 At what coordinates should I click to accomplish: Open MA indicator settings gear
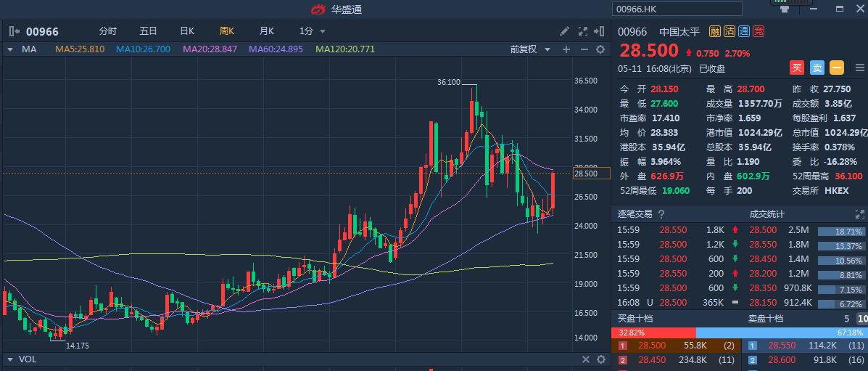[x=600, y=49]
